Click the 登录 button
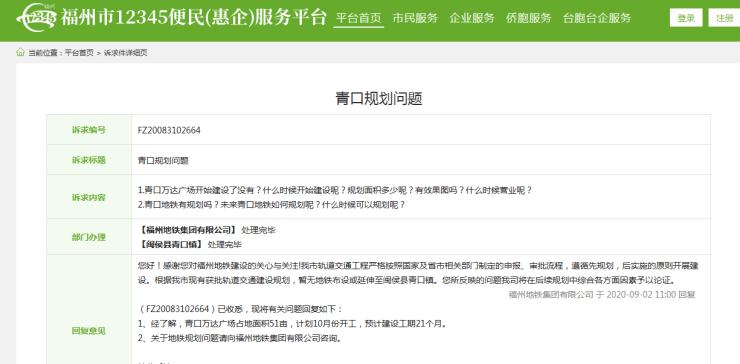Screen dimensions: 740x364 pos(686,18)
